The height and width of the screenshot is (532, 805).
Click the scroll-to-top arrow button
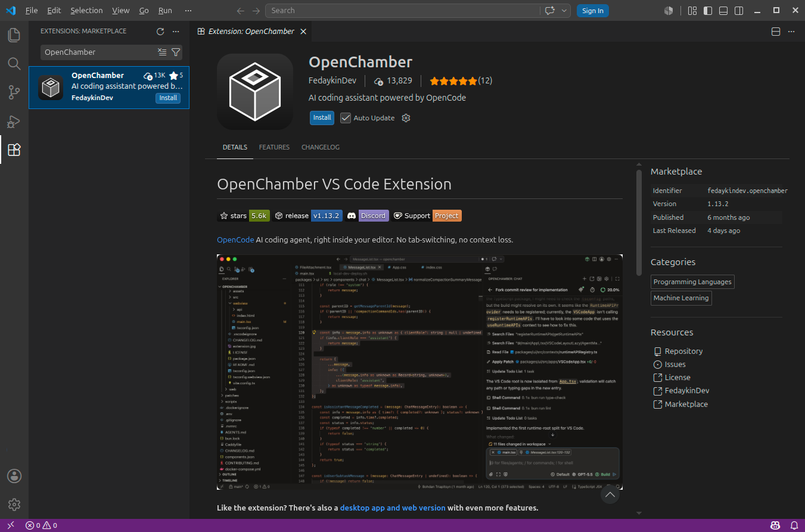tap(610, 494)
